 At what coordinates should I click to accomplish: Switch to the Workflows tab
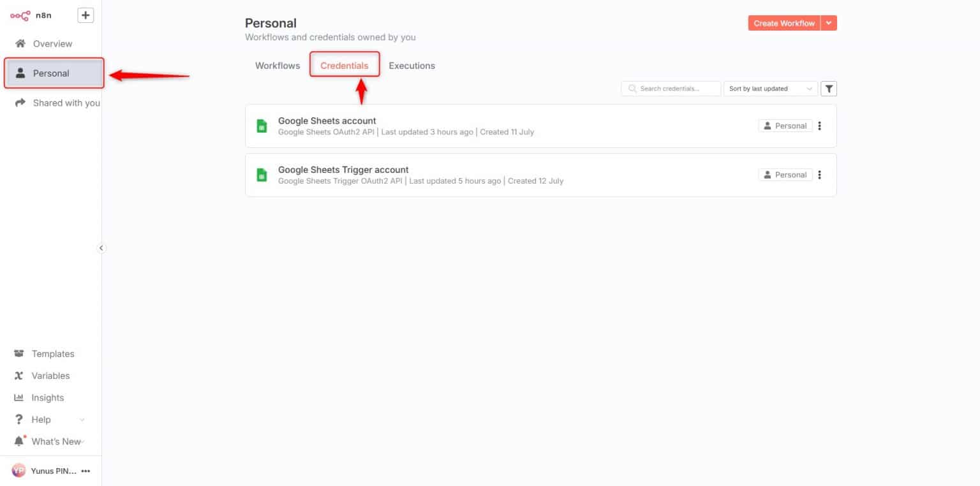(x=277, y=65)
